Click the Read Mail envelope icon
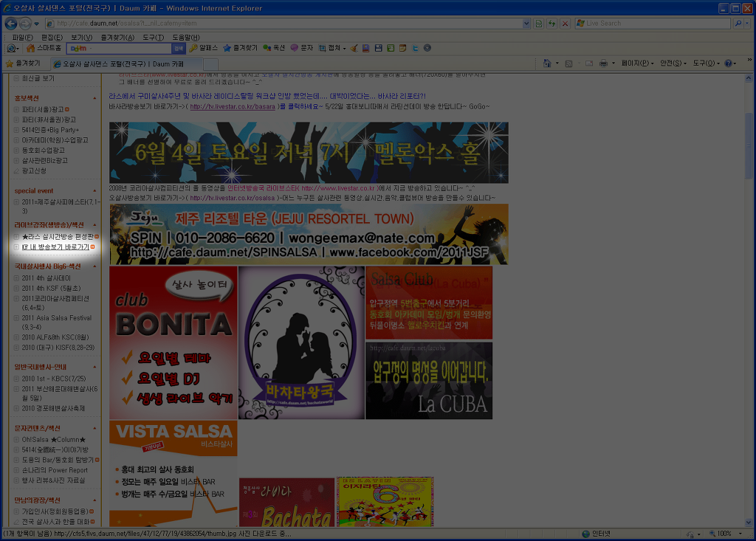 588,63
